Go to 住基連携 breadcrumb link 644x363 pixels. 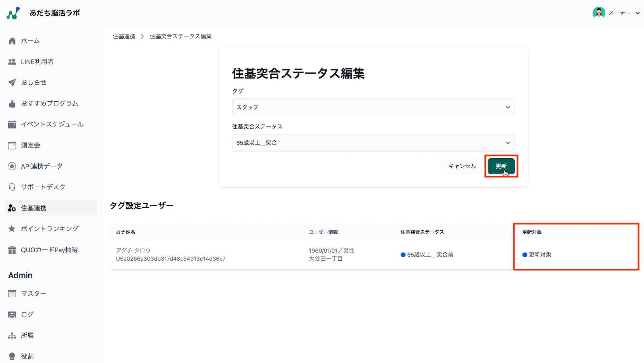coord(124,36)
